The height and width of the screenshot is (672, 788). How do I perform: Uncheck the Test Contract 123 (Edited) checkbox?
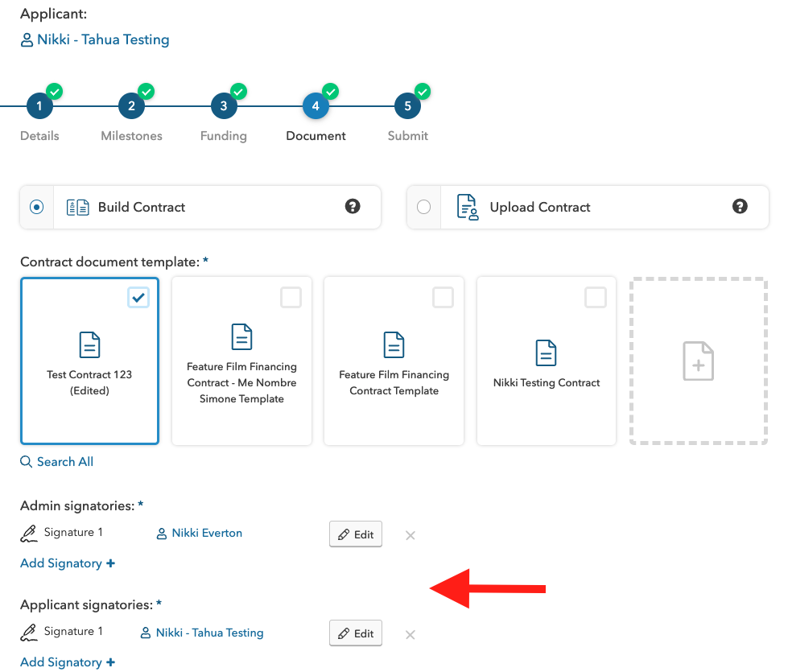(x=138, y=298)
